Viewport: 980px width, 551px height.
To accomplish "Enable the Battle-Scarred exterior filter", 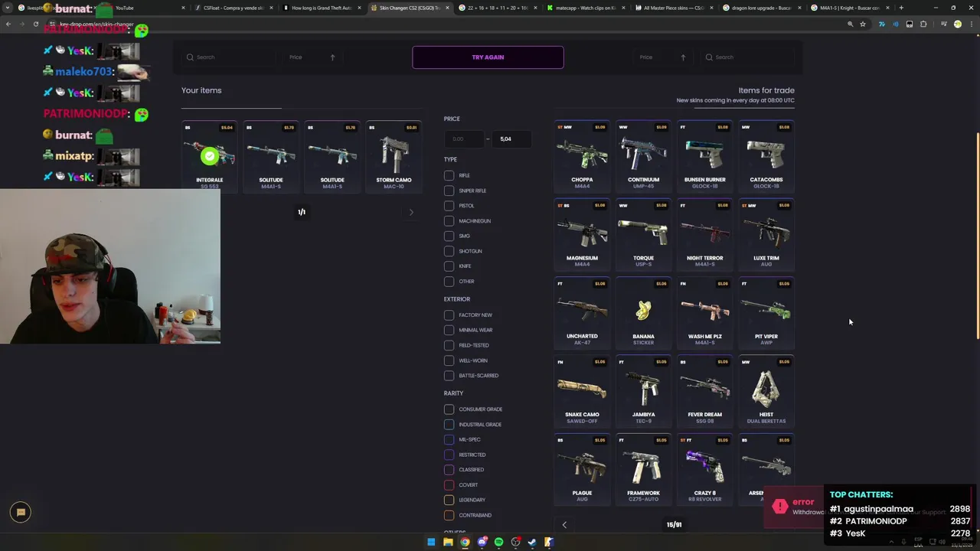I will (x=449, y=375).
